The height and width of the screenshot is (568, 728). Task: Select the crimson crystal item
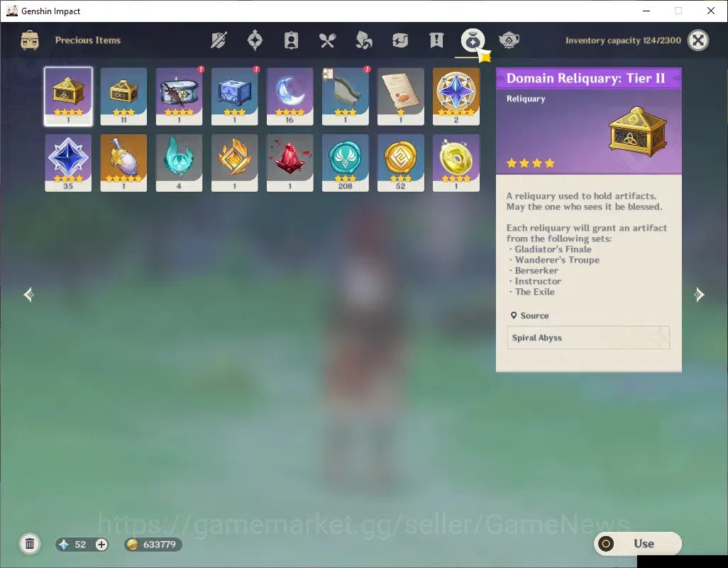[289, 163]
